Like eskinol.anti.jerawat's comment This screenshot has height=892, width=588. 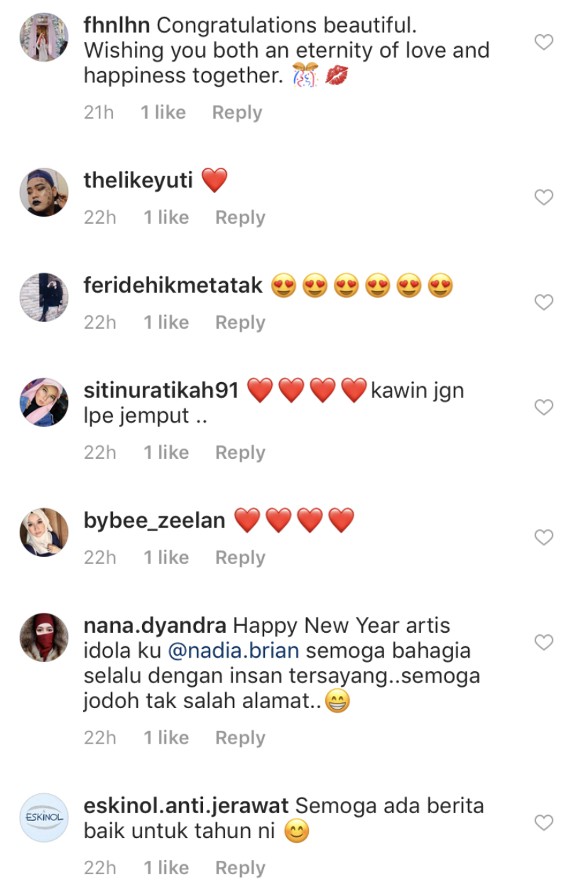(x=543, y=823)
